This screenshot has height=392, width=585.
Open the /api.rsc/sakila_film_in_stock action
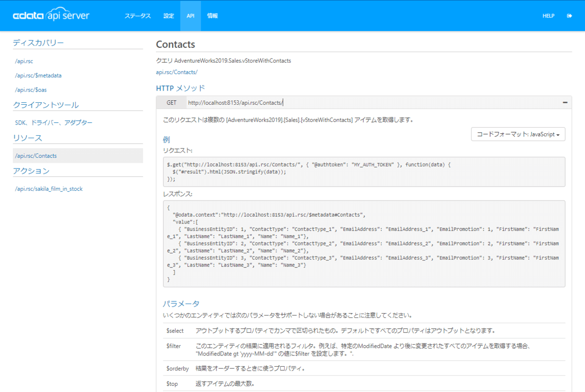pyautogui.click(x=49, y=189)
